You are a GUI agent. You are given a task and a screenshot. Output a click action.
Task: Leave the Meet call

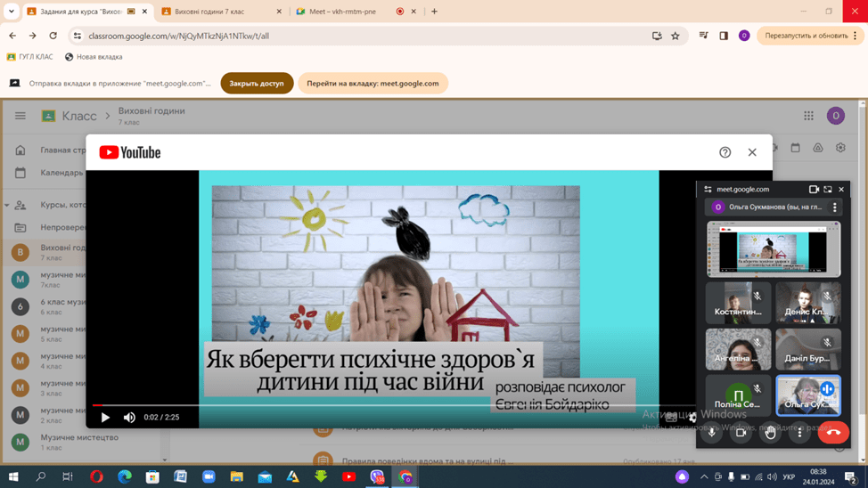click(833, 433)
